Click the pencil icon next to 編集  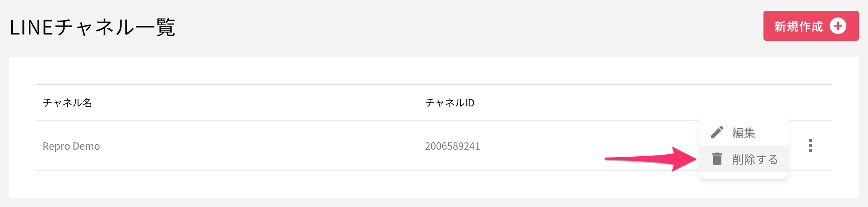click(x=717, y=133)
